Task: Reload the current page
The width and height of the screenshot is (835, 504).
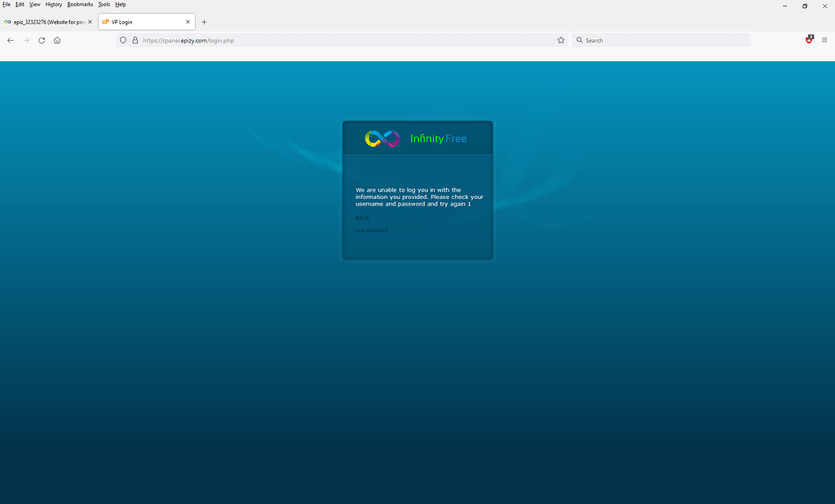Action: [42, 39]
